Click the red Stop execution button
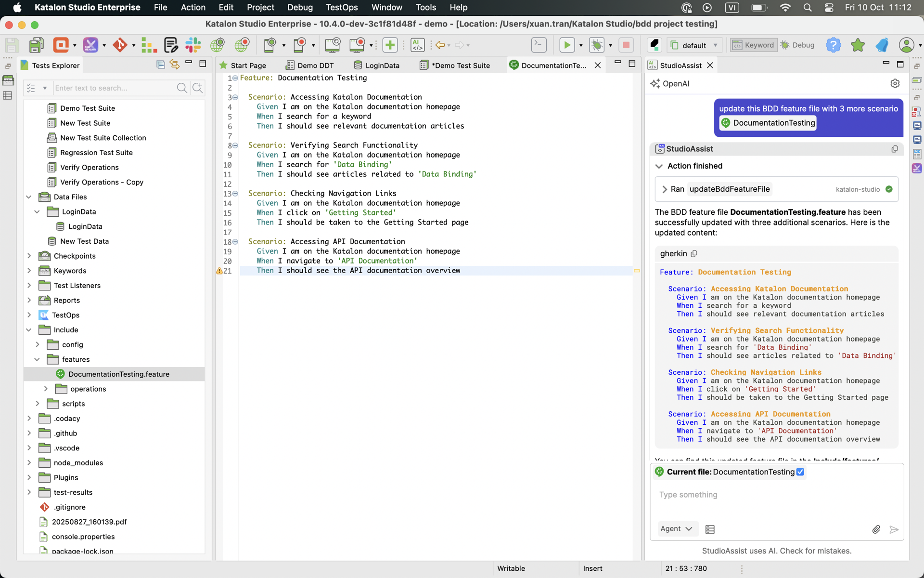This screenshot has width=924, height=578. pyautogui.click(x=626, y=45)
